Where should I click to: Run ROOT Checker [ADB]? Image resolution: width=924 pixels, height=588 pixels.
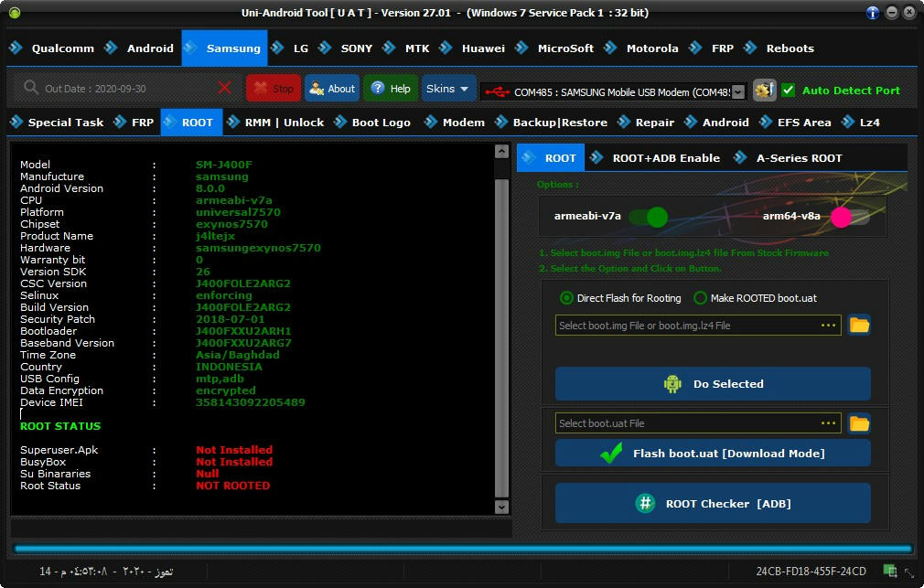click(713, 503)
